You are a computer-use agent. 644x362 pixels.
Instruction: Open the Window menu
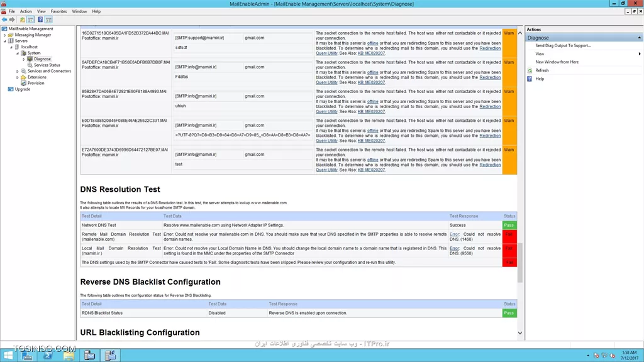point(79,11)
